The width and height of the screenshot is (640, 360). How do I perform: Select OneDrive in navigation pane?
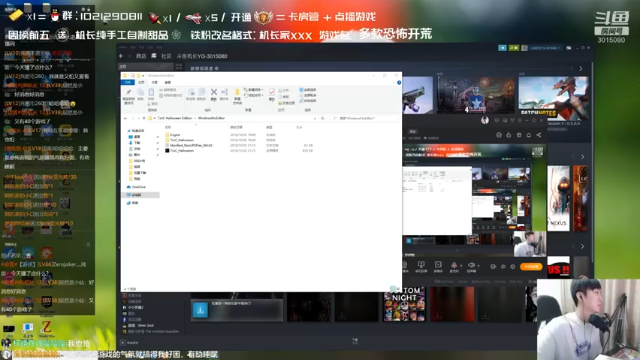click(x=136, y=187)
